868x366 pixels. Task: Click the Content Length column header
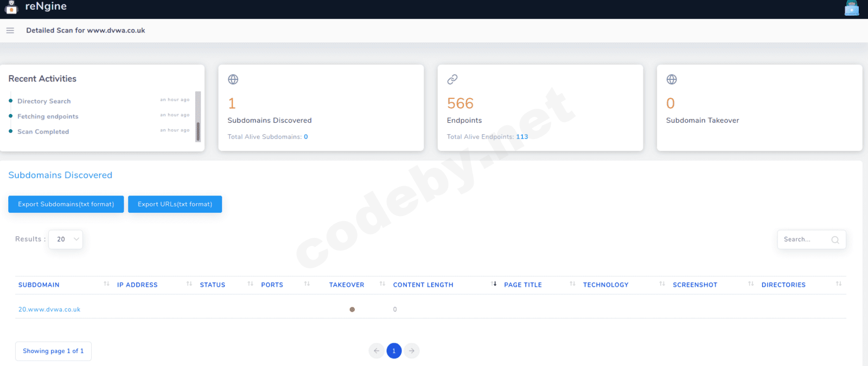(x=423, y=285)
